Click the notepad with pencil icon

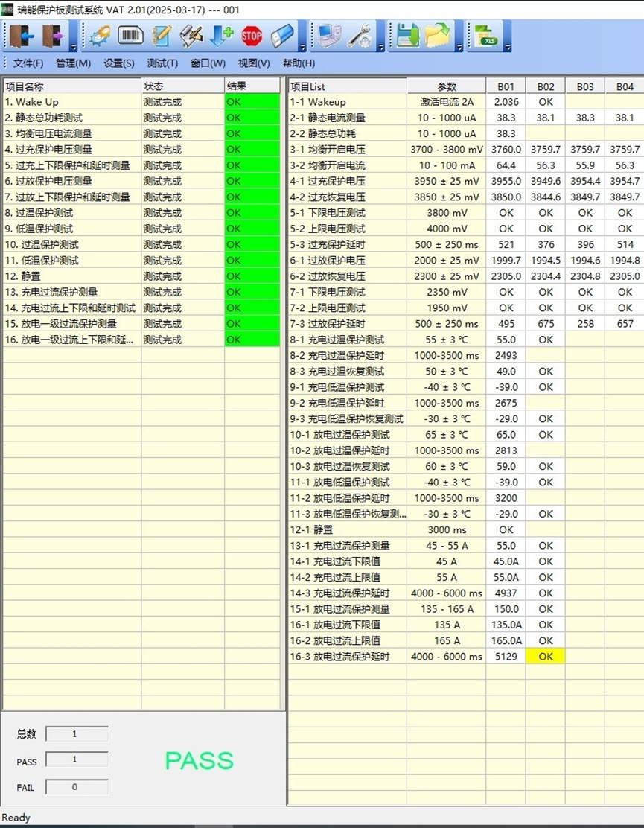tap(162, 36)
